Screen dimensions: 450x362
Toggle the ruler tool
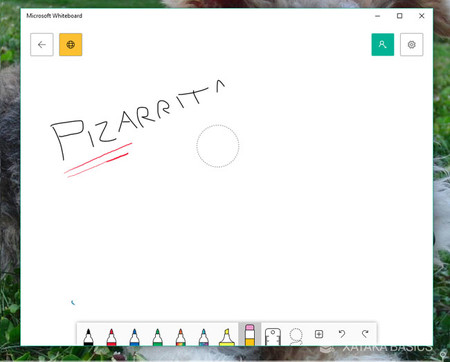click(x=273, y=337)
